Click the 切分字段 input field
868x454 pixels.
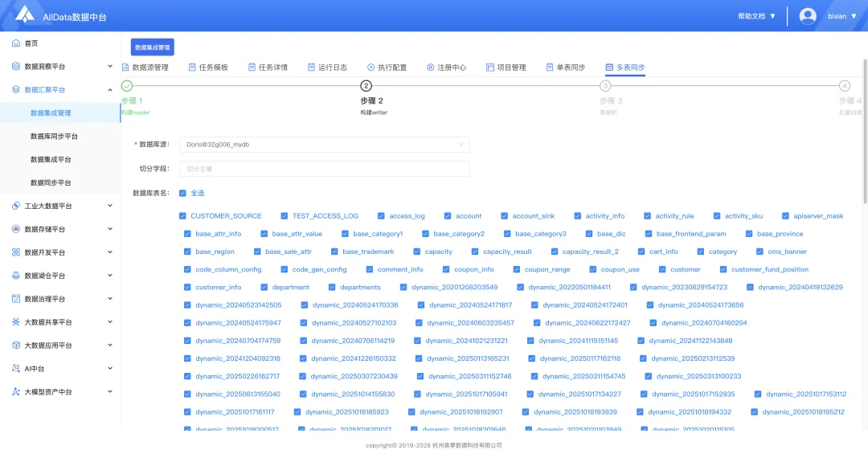325,169
